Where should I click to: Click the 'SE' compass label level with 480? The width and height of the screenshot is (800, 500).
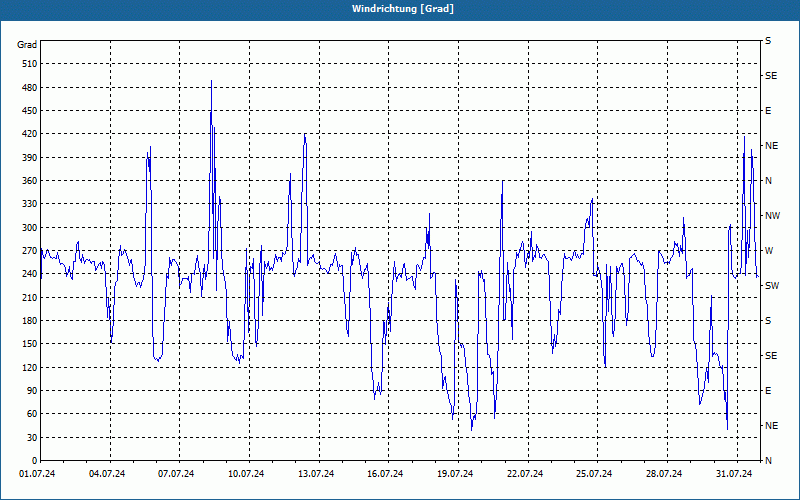point(771,76)
